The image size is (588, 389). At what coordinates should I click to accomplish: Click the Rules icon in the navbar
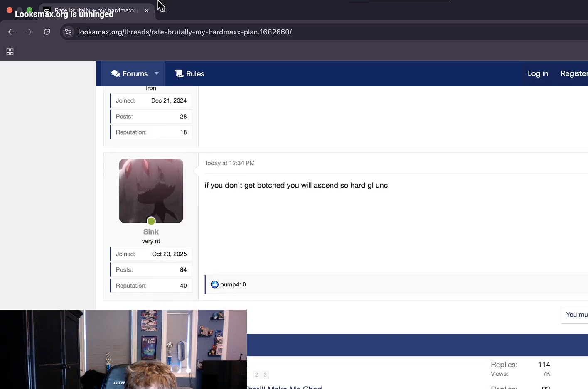click(179, 73)
